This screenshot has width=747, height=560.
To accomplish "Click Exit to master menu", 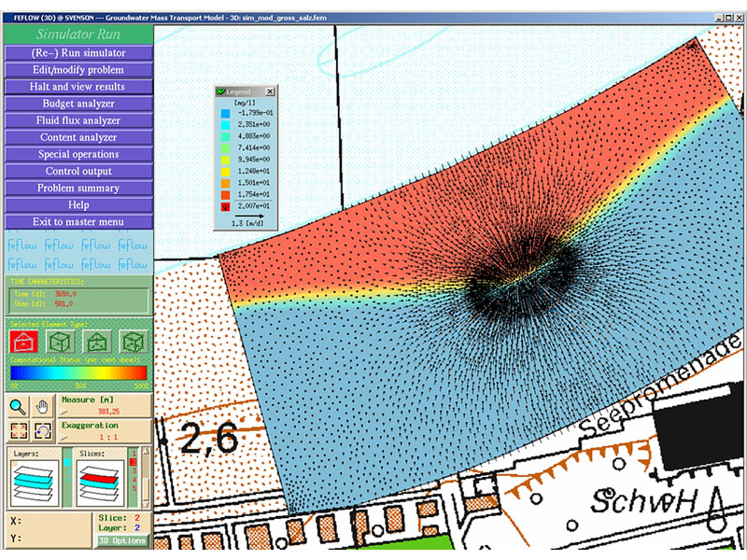I will click(78, 221).
